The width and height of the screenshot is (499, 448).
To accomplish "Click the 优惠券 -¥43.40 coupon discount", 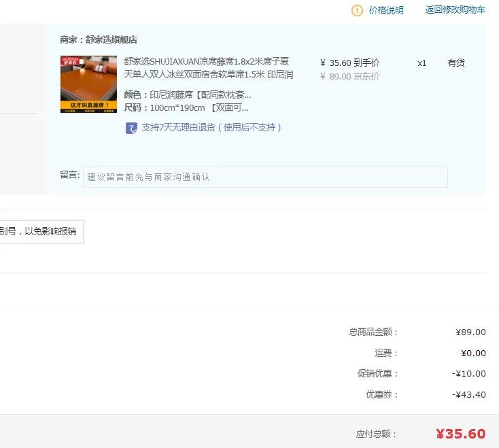I will (469, 394).
